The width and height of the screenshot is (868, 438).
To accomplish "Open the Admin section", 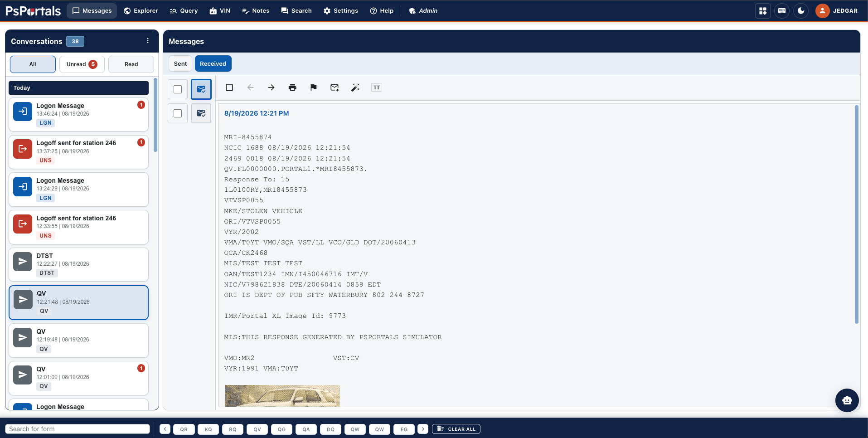I will [x=423, y=10].
